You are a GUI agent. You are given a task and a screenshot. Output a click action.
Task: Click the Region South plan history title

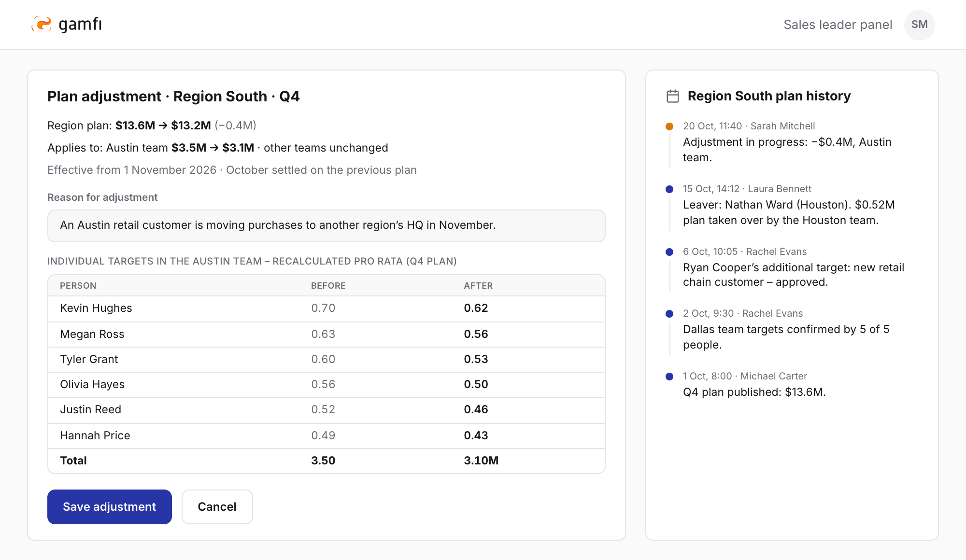click(x=769, y=96)
